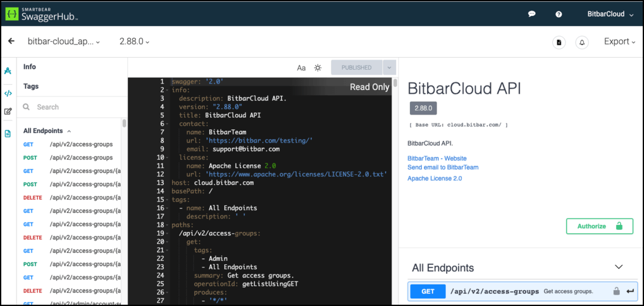Select the Tags navigation item
Image resolution: width=644 pixels, height=306 pixels.
click(x=31, y=86)
